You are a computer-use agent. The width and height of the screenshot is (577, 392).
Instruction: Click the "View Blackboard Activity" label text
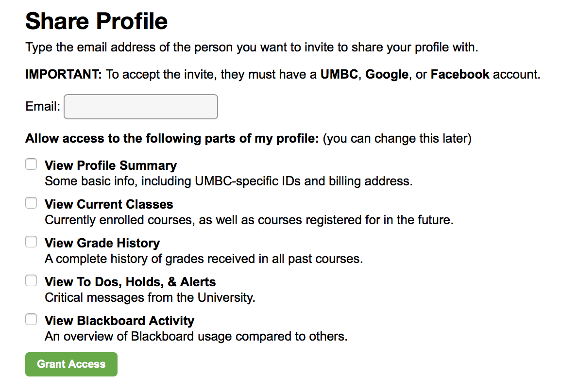click(x=119, y=321)
